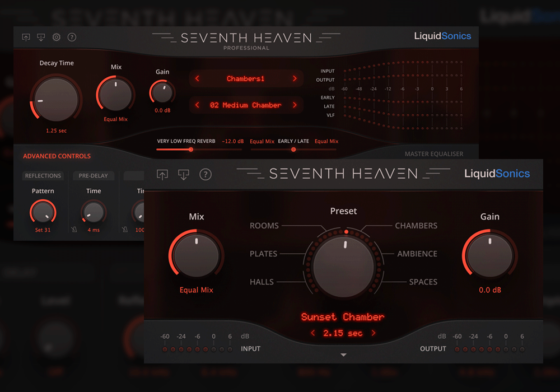Viewport: 560px width, 392px height.
Task: Open the ADVANCED CONTROLS panel
Action: pyautogui.click(x=57, y=156)
